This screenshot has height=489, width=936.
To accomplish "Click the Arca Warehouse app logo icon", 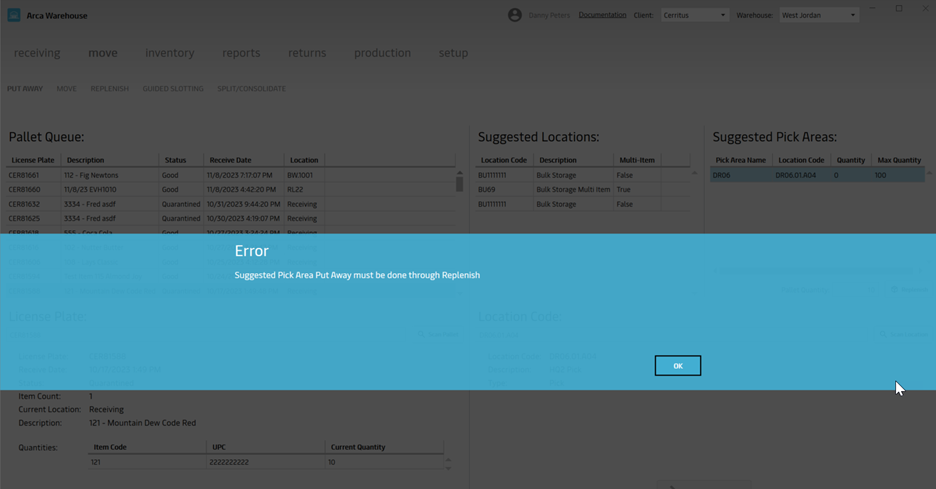I will tap(14, 15).
